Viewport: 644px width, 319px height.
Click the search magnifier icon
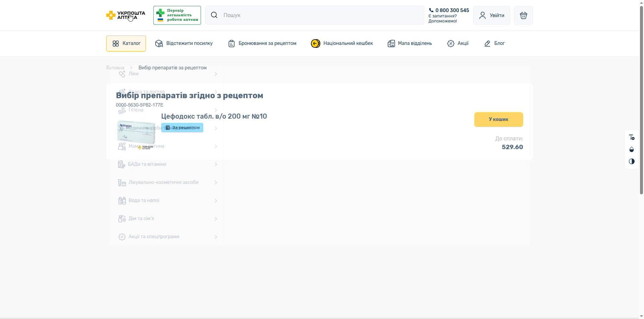click(214, 15)
